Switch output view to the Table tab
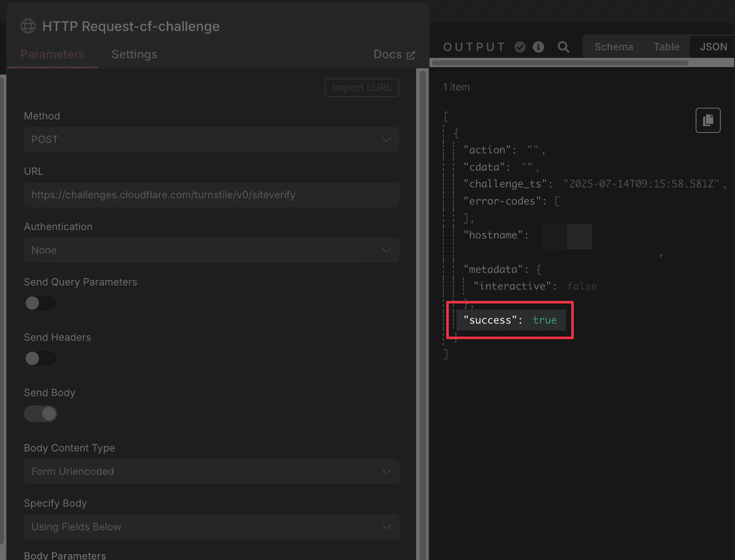The image size is (735, 560). (666, 47)
